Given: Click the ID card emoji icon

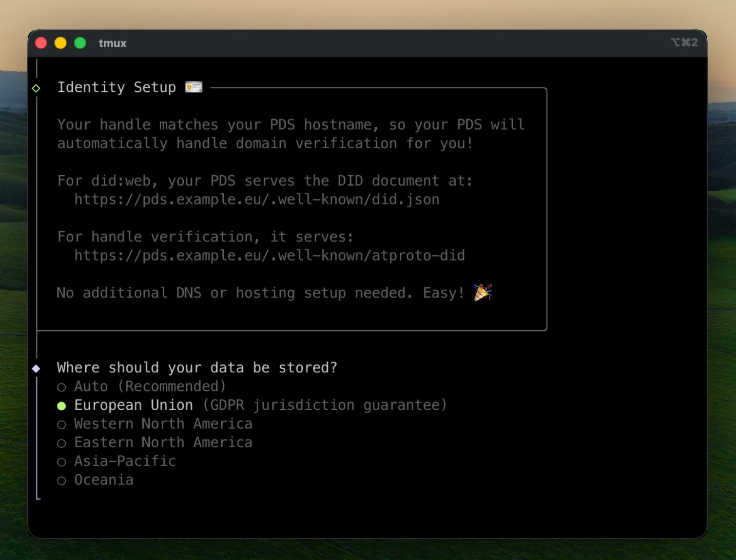Looking at the screenshot, I should pos(193,87).
